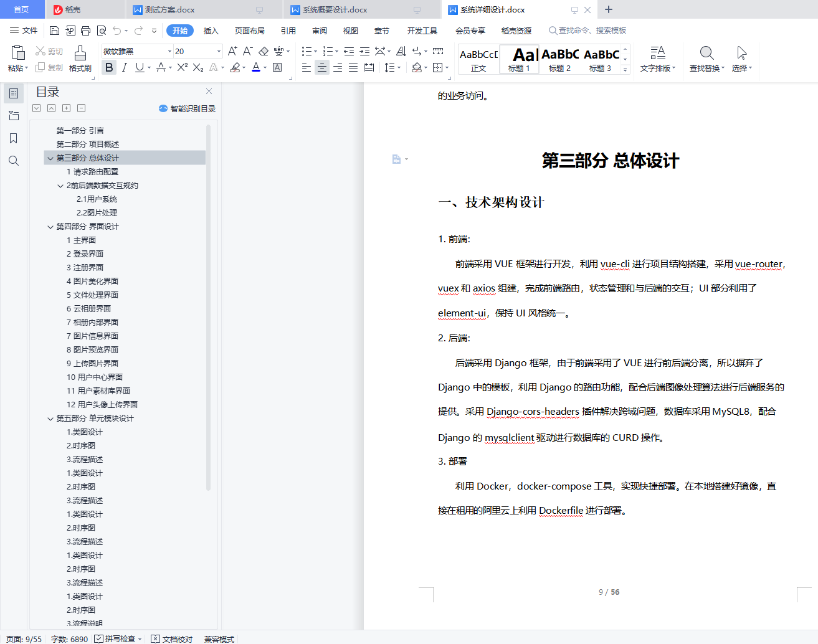
Task: Click the sort icon in paragraph group
Action: click(401, 51)
